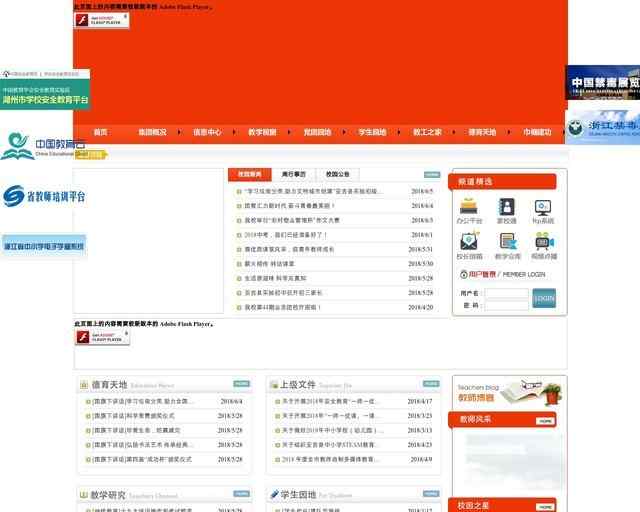Image resolution: width=640 pixels, height=512 pixels.
Task: Click the top Get Adobe Flash Player badge
Action: (102, 20)
